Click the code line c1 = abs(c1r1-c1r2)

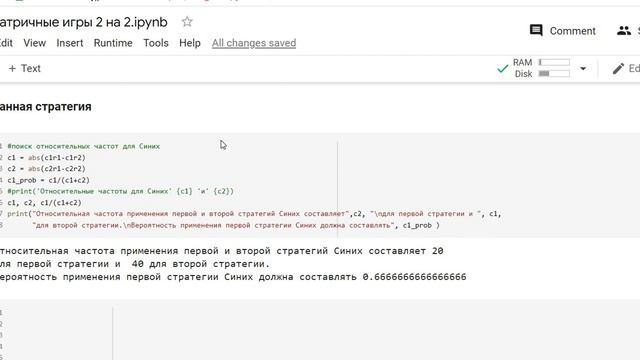46,158
